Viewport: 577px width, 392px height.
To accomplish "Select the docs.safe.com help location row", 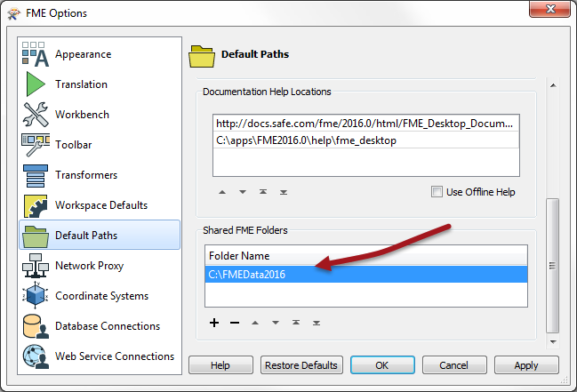I will click(366, 124).
